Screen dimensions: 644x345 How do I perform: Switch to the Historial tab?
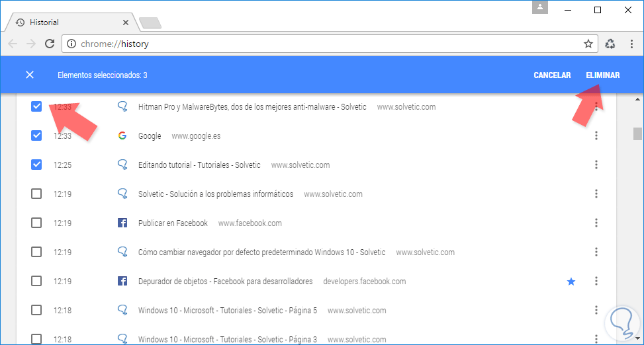(66, 22)
